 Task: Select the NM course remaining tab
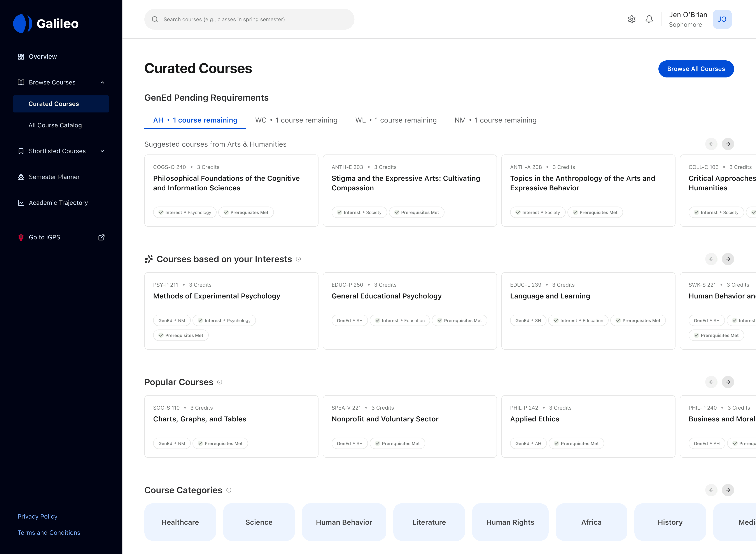495,120
